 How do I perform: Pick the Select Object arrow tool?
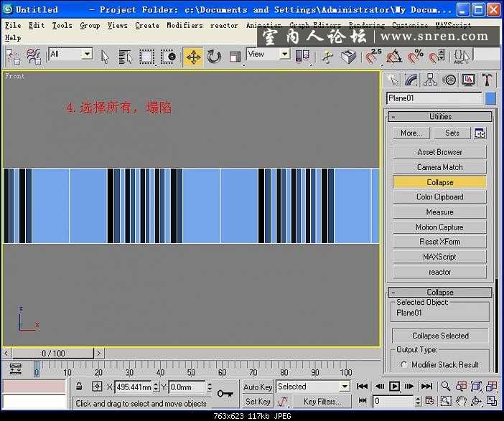click(x=105, y=57)
